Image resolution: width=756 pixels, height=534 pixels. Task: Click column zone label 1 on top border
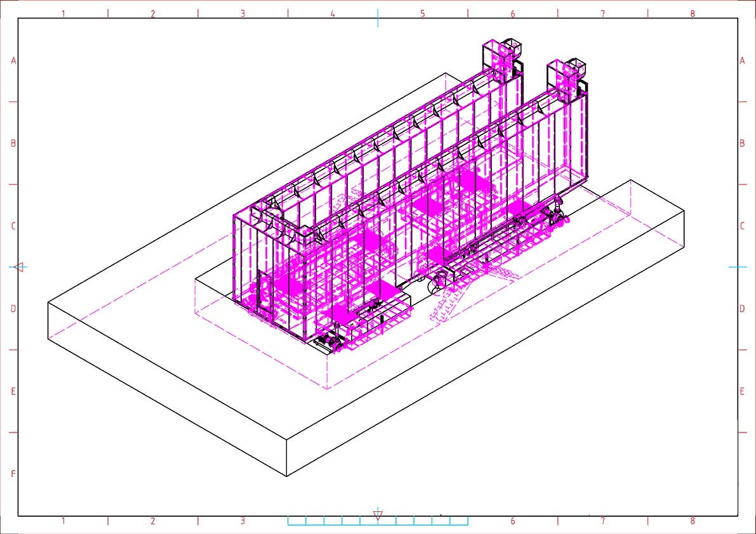pyautogui.click(x=63, y=13)
